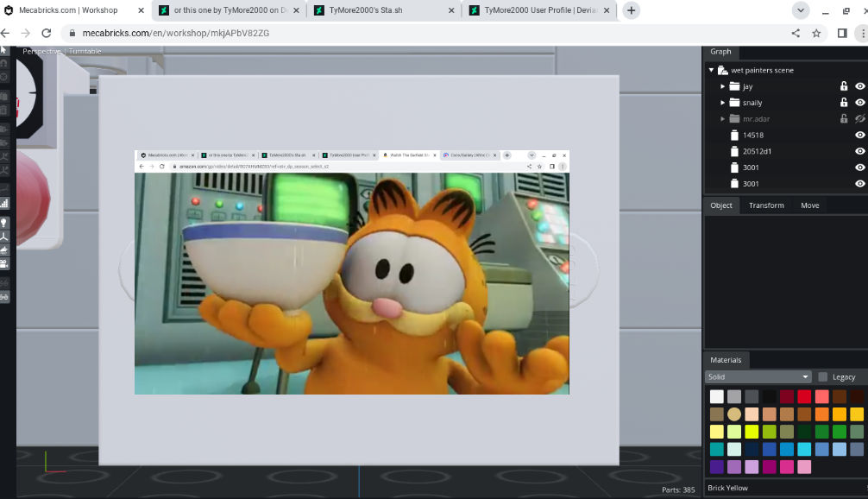Click the axis gizmo icon in left toolbar
This screenshot has height=499, width=868.
click(x=3, y=237)
